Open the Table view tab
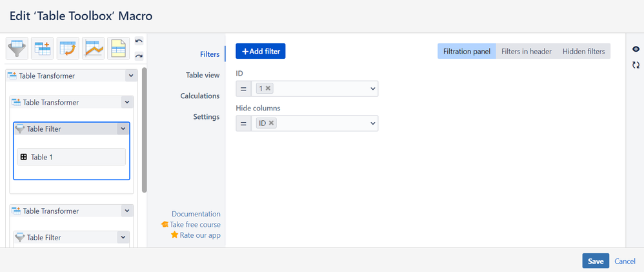 pyautogui.click(x=203, y=75)
